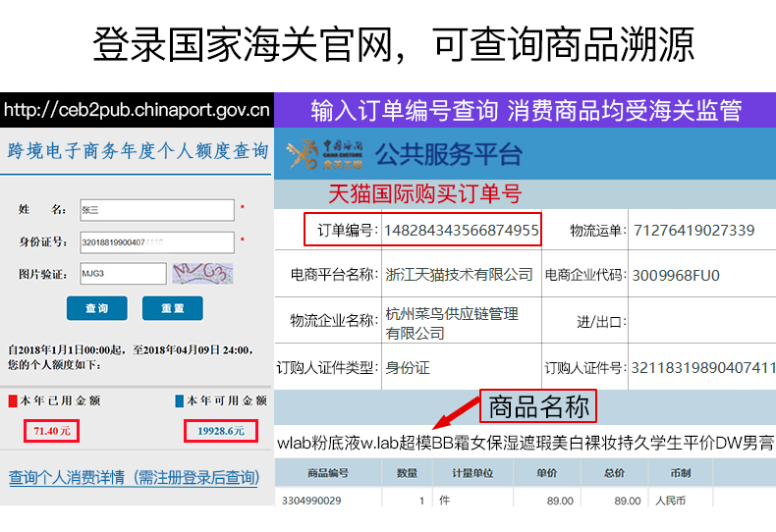
Task: Click the MJG3 captcha image
Action: (202, 274)
